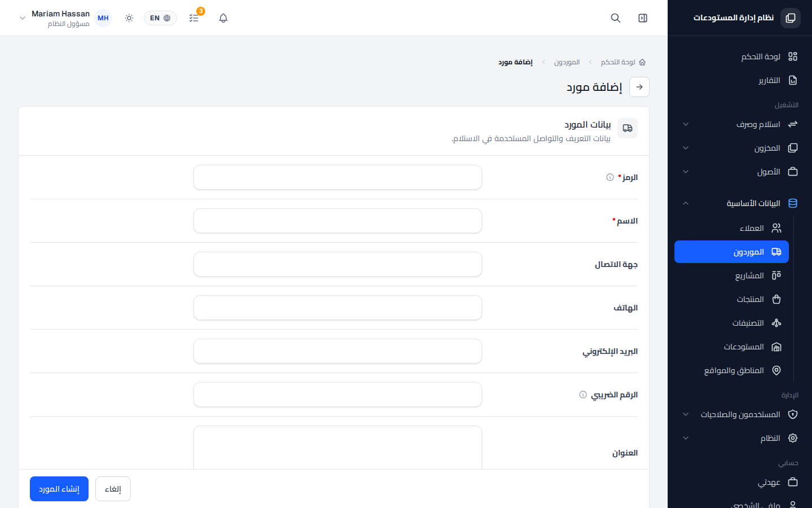Open العملاء in the sidebar

click(731, 228)
